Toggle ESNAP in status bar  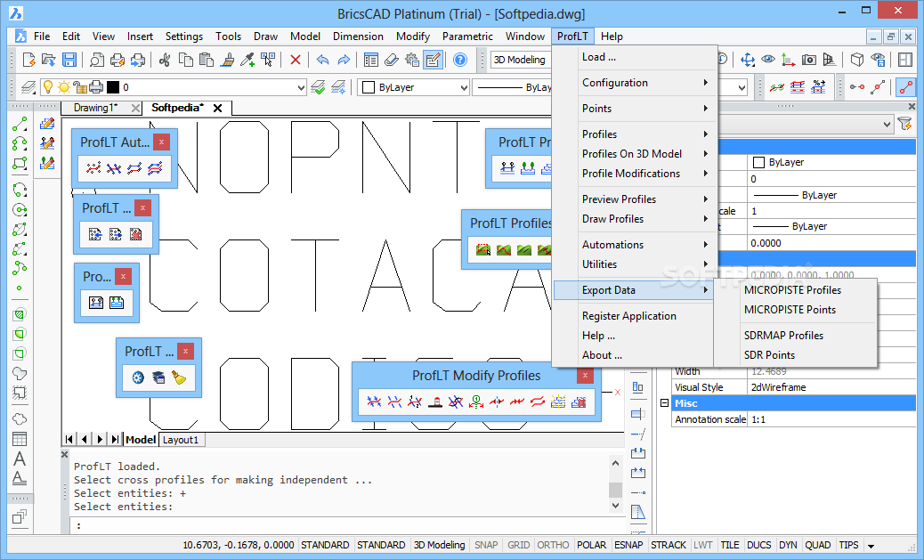pos(628,545)
